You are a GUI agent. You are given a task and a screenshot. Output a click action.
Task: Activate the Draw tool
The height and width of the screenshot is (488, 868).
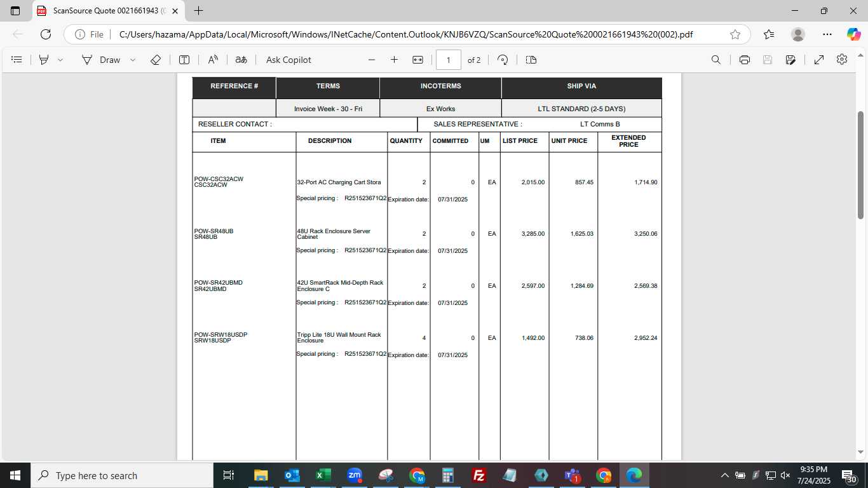pyautogui.click(x=101, y=60)
